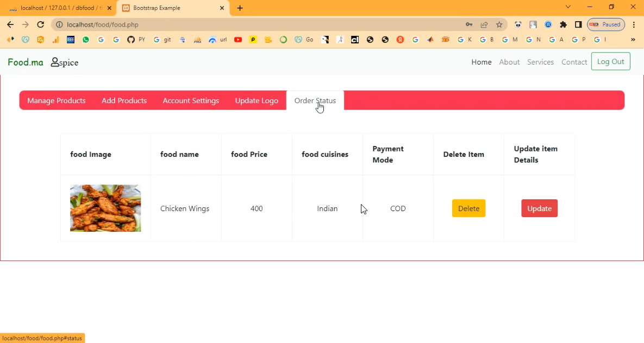Click the 'Indian' cuisine cell
Screen dimensions: 644x343
(x=327, y=208)
